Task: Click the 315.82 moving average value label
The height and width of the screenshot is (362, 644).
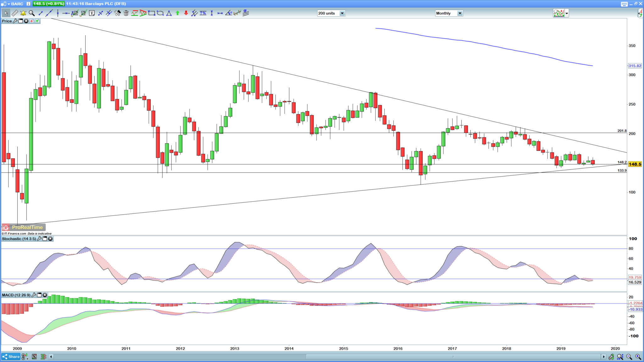Action: point(635,66)
